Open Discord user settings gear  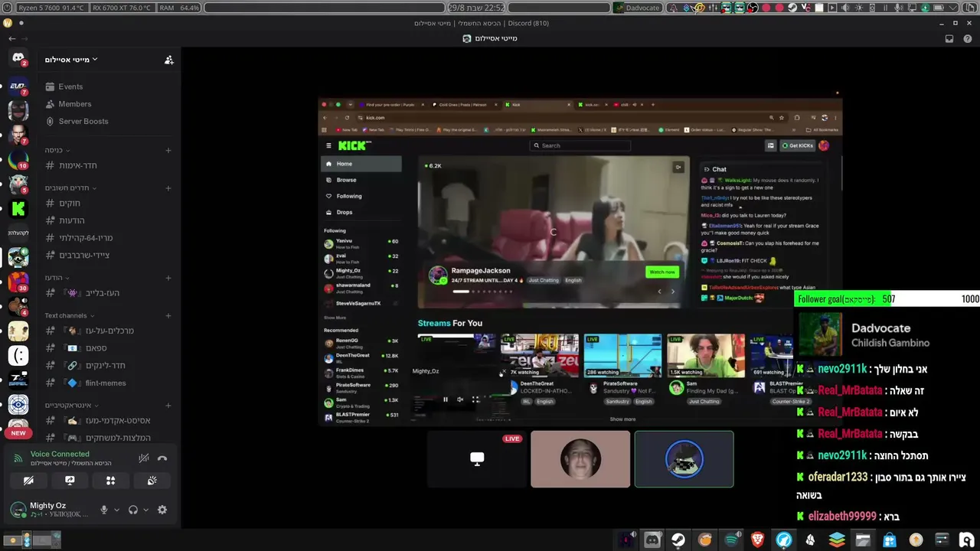162,510
